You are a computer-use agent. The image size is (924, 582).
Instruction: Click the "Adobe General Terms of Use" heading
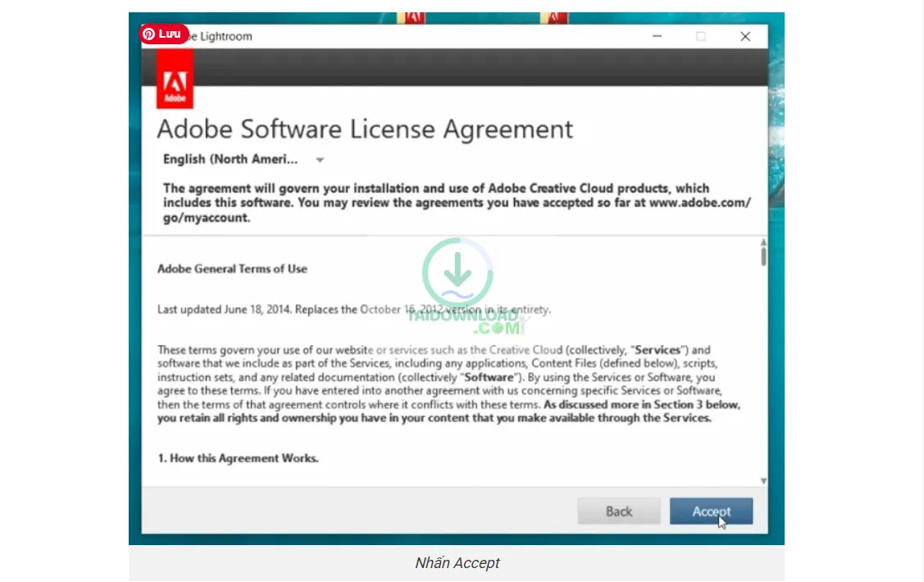[232, 269]
